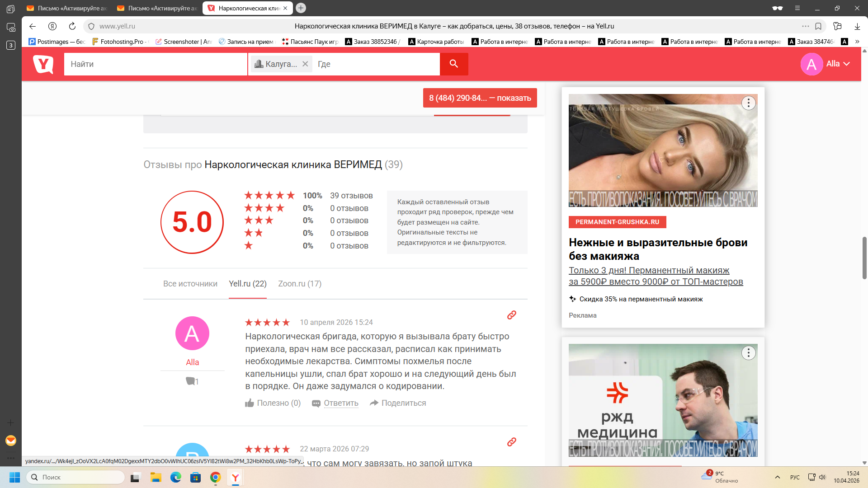Viewport: 868px width, 488px height.
Task: Select Все источники reviews tab
Action: (x=190, y=284)
